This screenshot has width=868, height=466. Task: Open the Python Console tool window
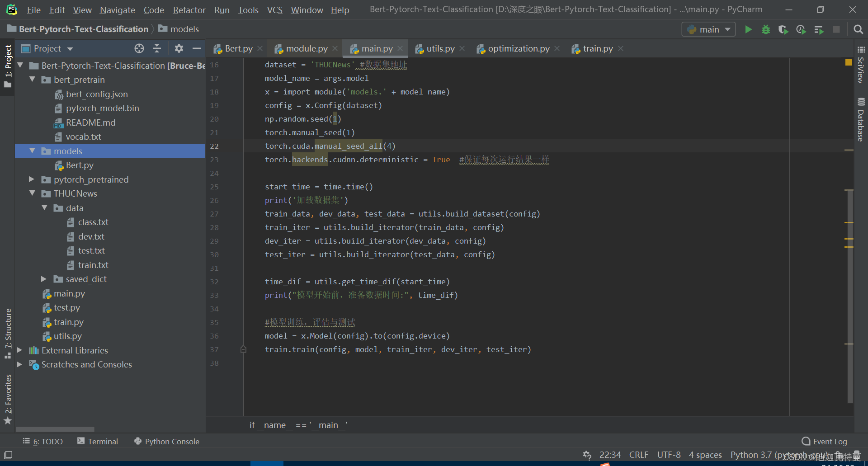tap(167, 442)
